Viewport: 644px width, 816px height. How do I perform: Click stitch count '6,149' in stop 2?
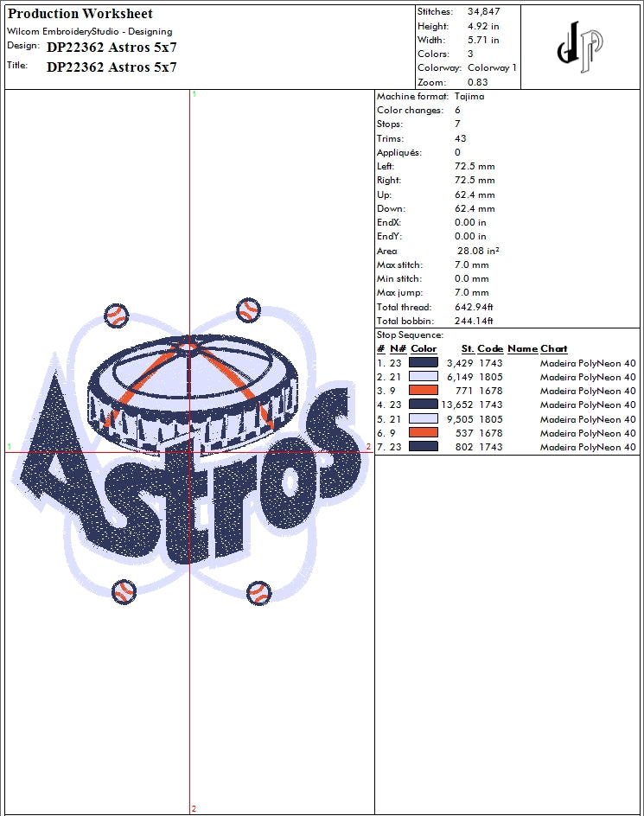tap(460, 377)
